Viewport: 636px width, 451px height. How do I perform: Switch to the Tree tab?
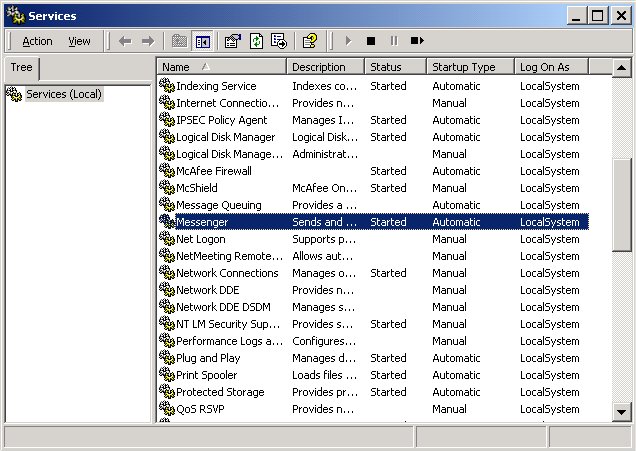(21, 68)
